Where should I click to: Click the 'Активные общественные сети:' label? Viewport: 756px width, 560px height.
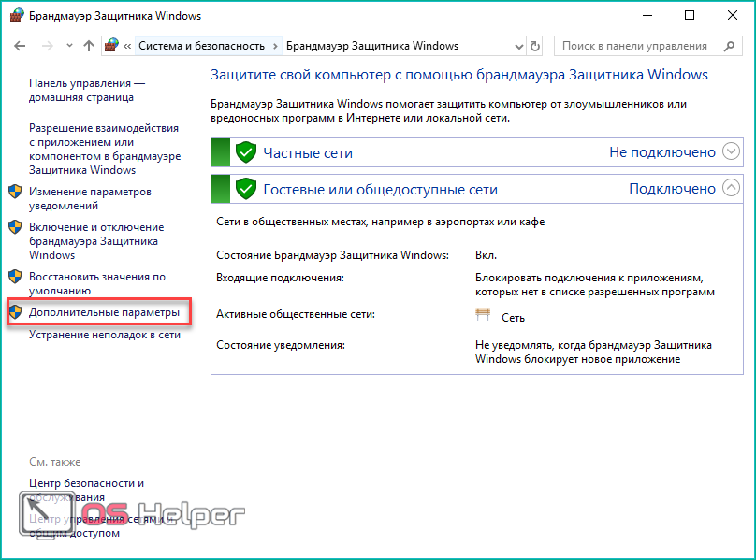296,314
